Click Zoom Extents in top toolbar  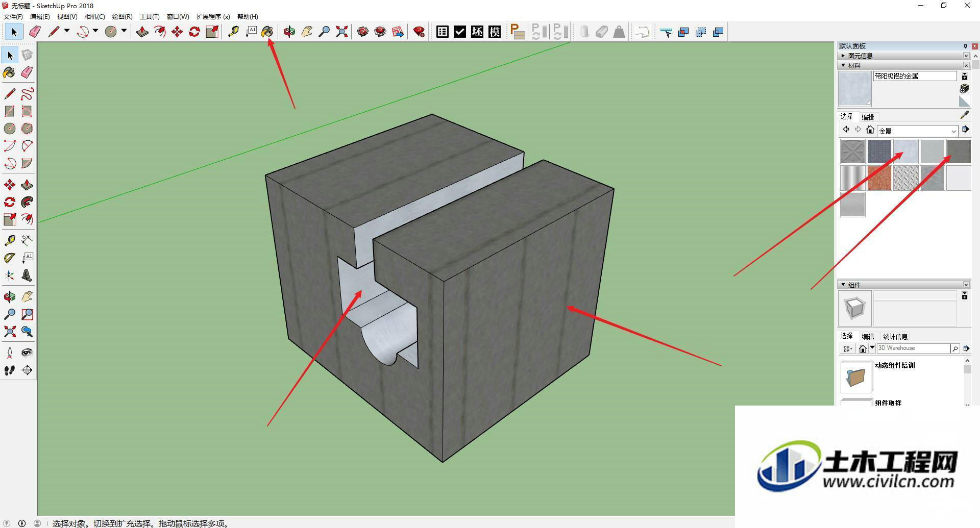point(341,32)
